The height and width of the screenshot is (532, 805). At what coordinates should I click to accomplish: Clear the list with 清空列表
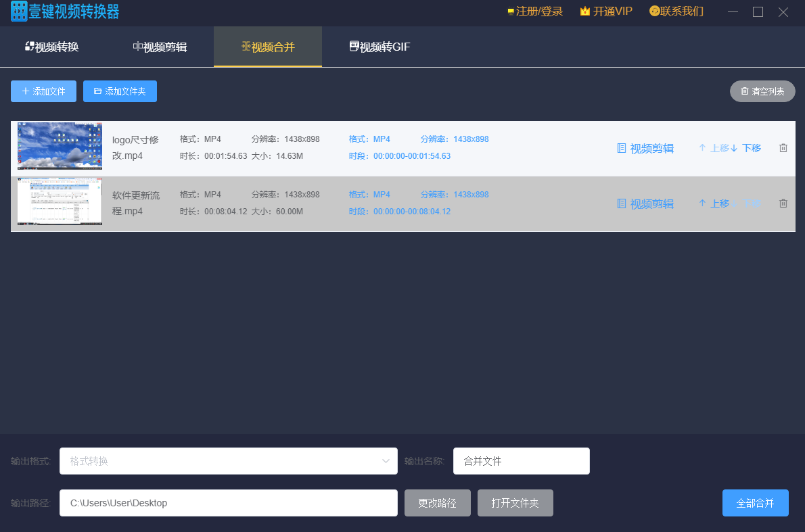pos(762,91)
